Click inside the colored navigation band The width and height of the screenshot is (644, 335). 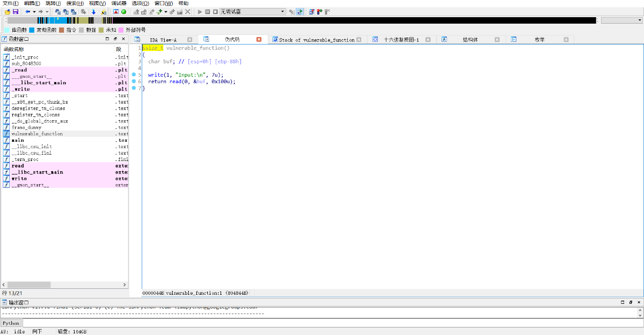(x=301, y=20)
